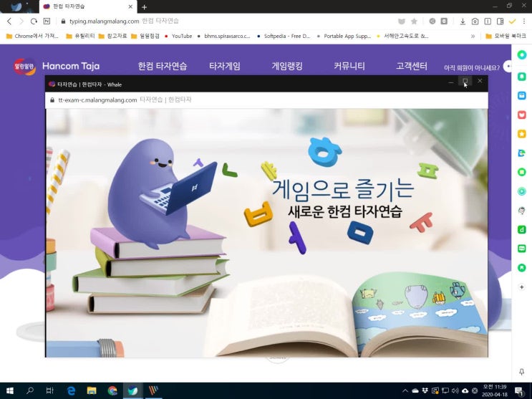The width and height of the screenshot is (532, 399).
Task: Click the main window address bar URL
Action: 104,21
